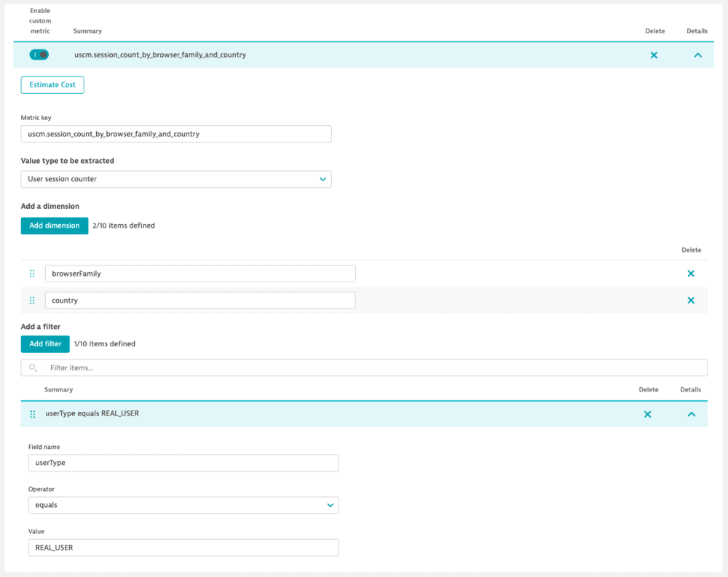Click the drag handle beside country

click(x=32, y=300)
